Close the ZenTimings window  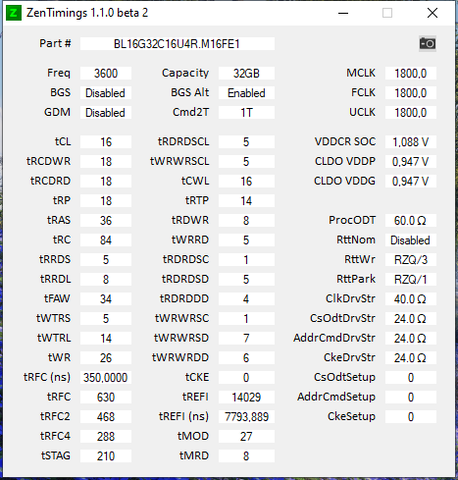(x=432, y=13)
